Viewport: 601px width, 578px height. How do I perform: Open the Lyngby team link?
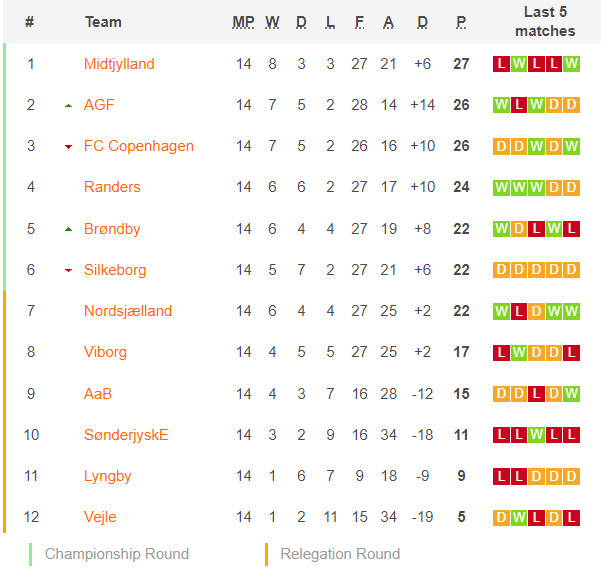pos(107,476)
